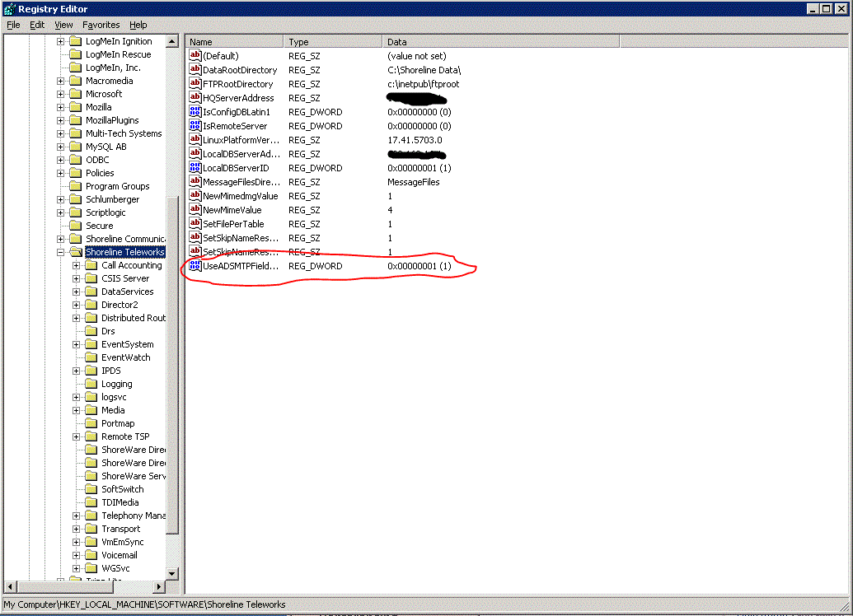Click the IsConfigDBLatin1 DWORD icon
Screen dimensions: 853x616
point(195,111)
